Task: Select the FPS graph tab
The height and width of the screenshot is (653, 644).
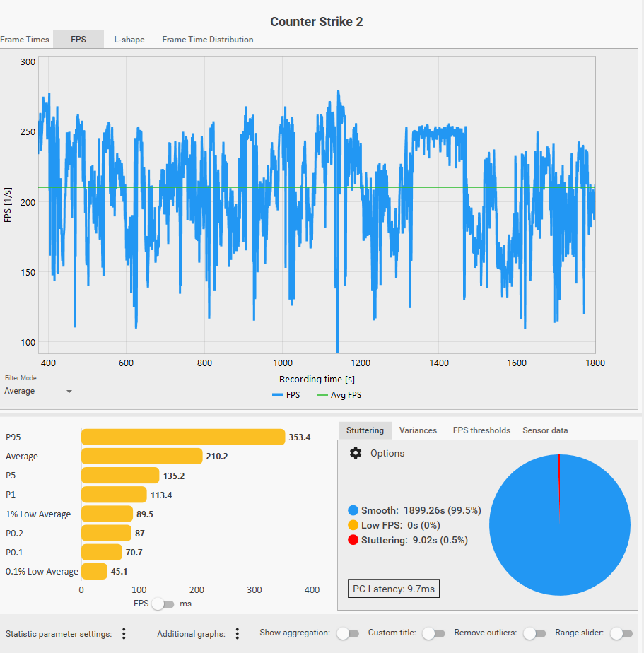Action: [x=78, y=40]
